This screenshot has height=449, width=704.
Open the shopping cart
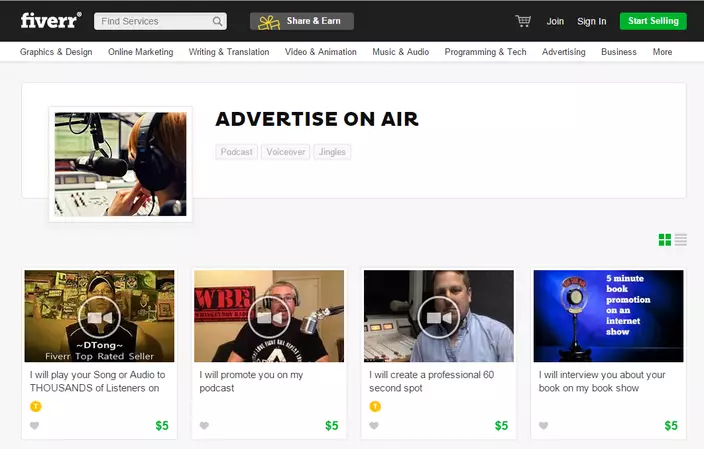523,21
